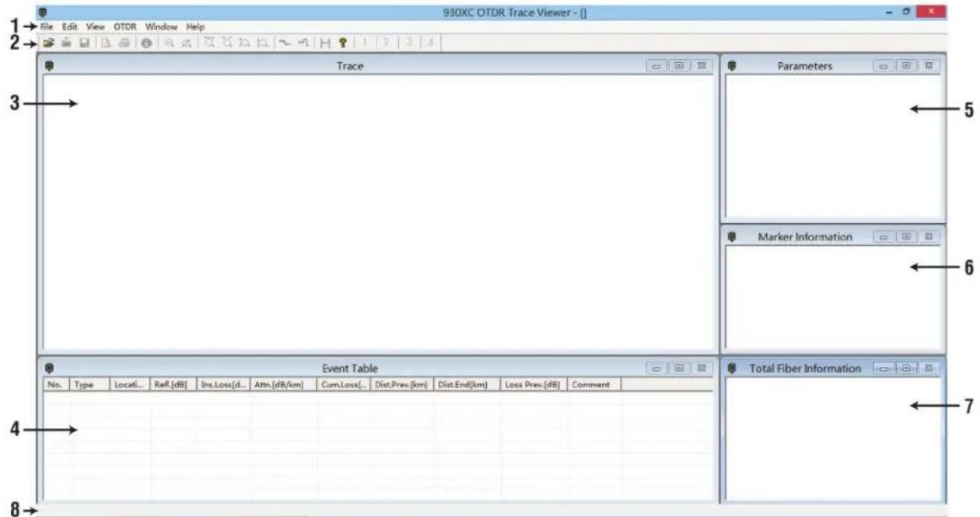
Task: Select the trace number 4 toolbar button
Action: click(430, 43)
